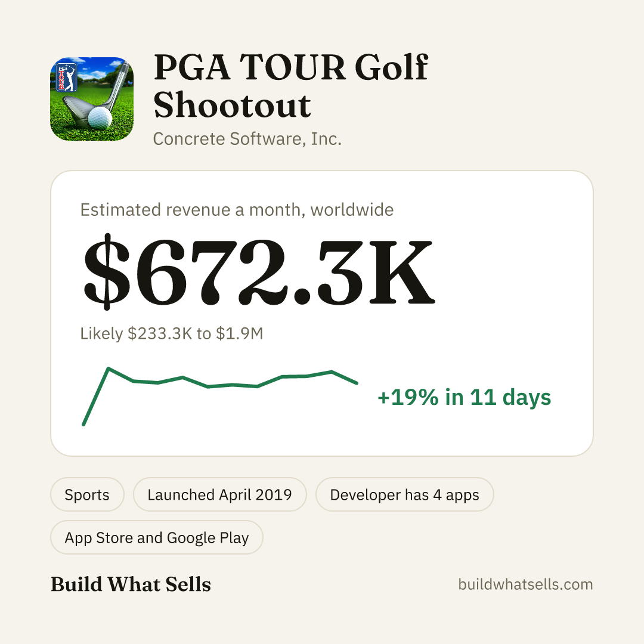644x644 pixels.
Task: Open the buildwhatsells.com link
Action: [x=525, y=584]
